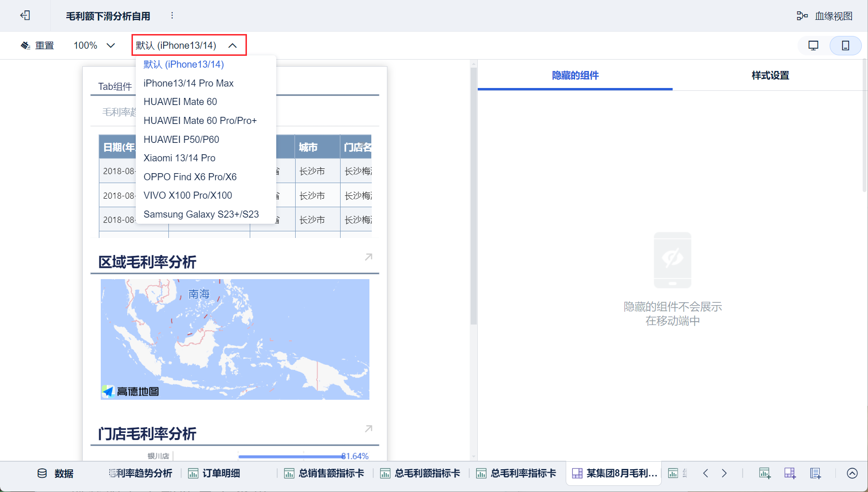Open the 总销售额指标卡 sheet tab
The width and height of the screenshot is (868, 492).
click(x=324, y=474)
